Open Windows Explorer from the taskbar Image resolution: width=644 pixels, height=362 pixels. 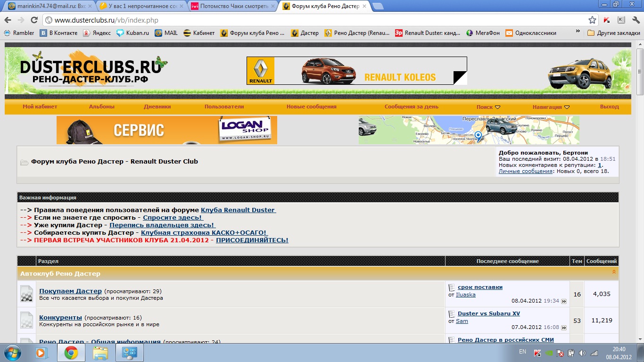(x=100, y=353)
